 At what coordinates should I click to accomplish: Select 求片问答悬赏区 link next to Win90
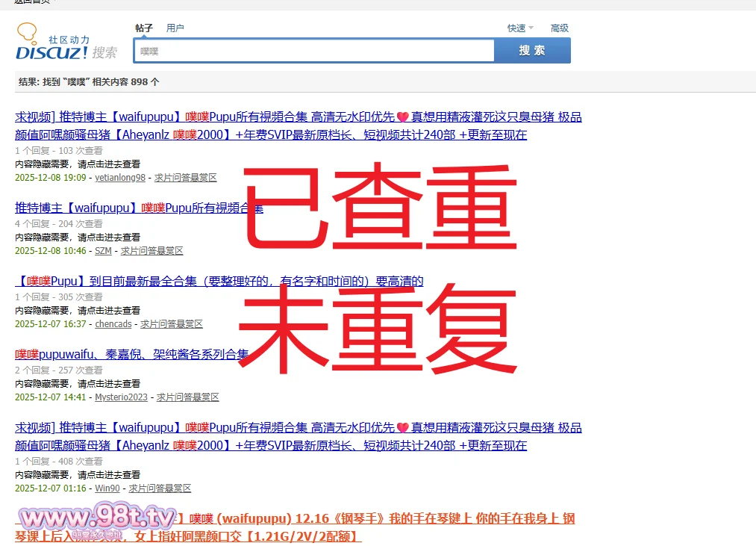pyautogui.click(x=160, y=488)
